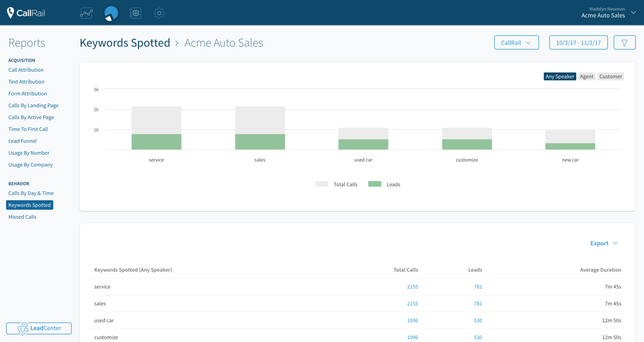Click leads 530 for used car

[478, 320]
